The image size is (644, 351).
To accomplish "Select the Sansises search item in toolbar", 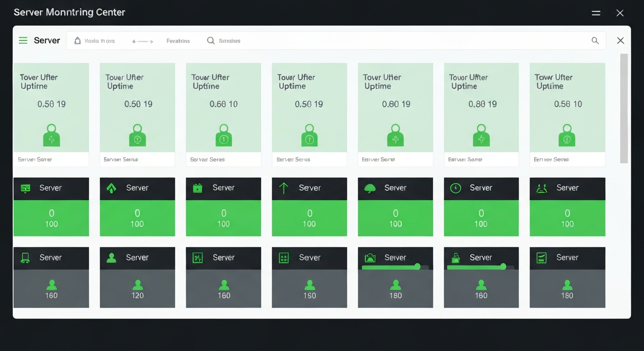I will click(x=224, y=41).
